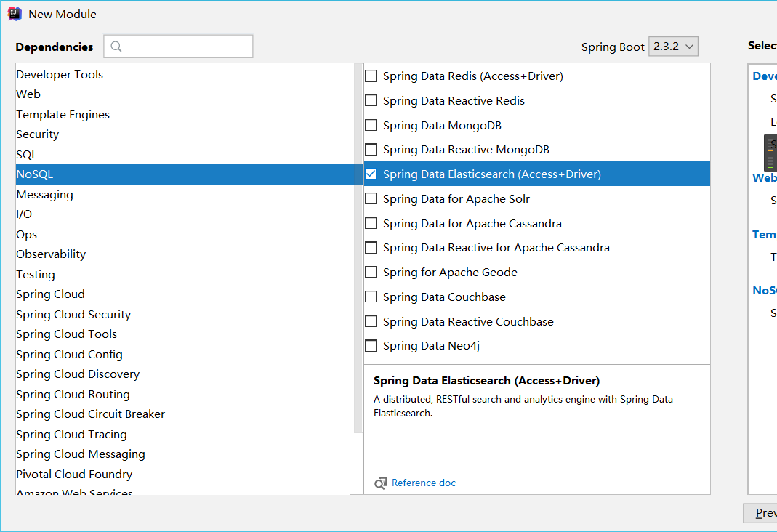777x532 pixels.
Task: Enable Spring Data Reactive Redis
Action: tap(371, 100)
